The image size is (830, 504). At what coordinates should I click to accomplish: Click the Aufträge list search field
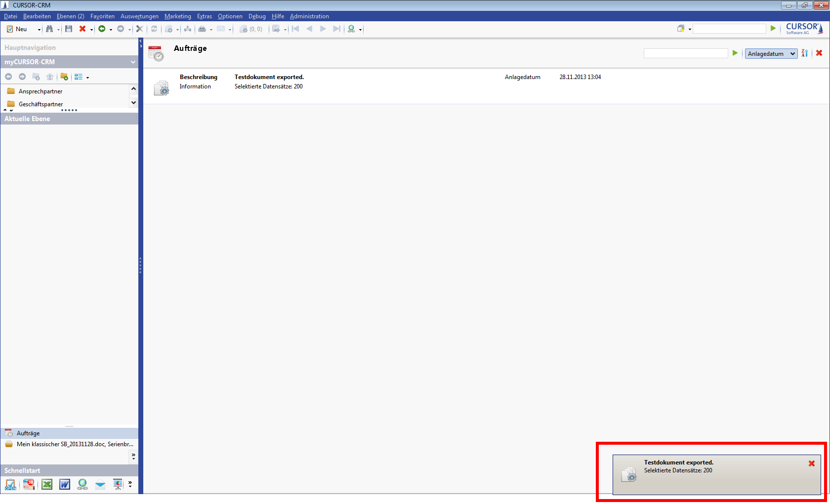click(x=685, y=53)
